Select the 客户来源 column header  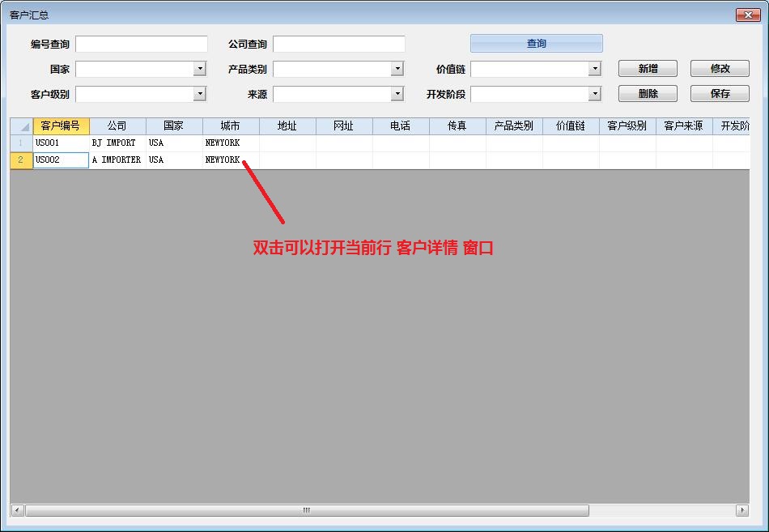pos(684,126)
